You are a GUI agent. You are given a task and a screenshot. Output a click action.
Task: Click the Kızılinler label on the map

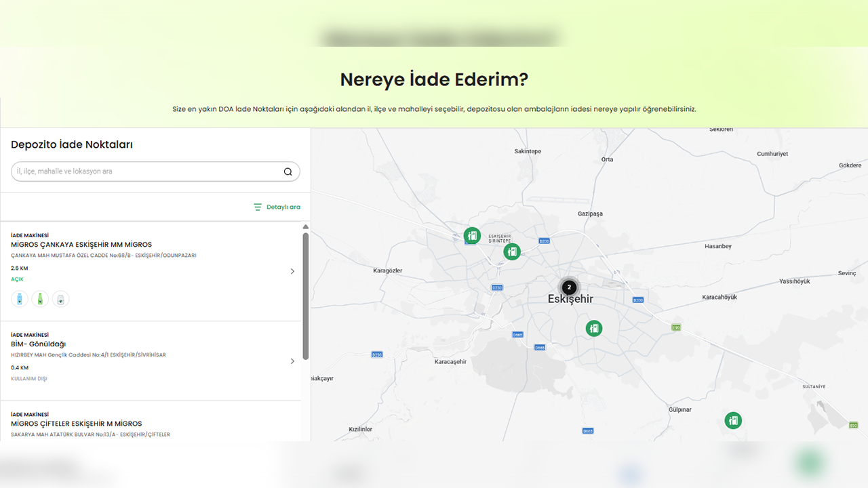[360, 429]
